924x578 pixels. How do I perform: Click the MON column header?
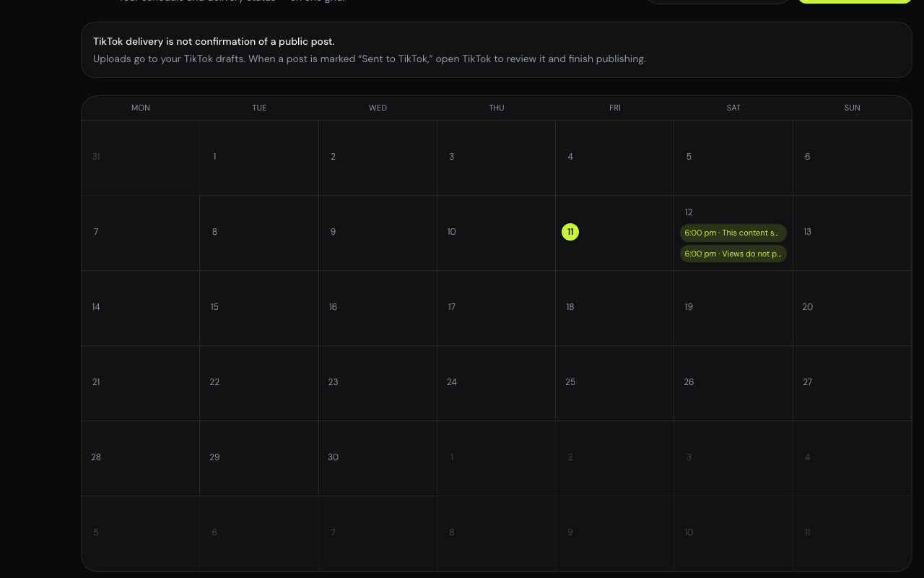141,108
